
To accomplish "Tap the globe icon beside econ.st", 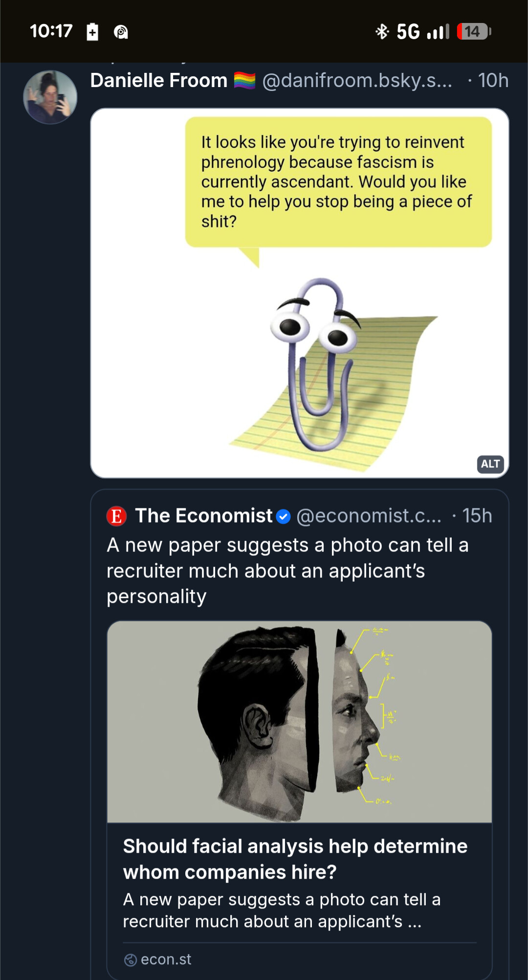I will [131, 960].
